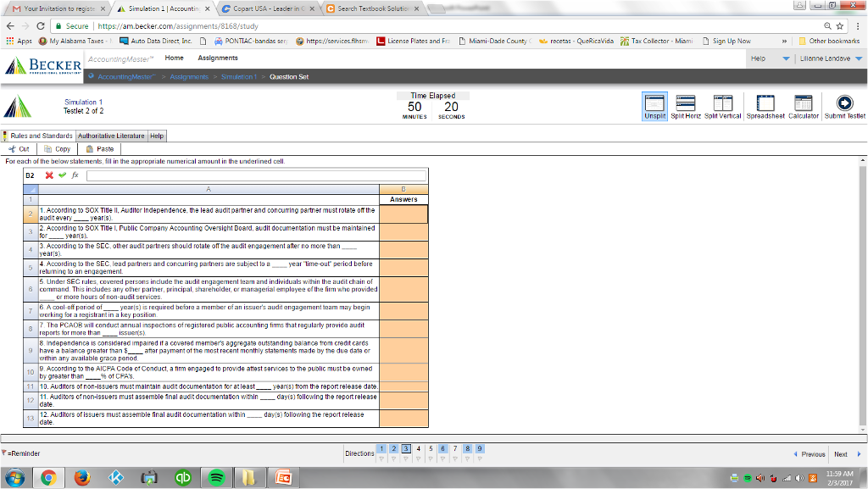
Task: Toggle reminder flag under question 5
Action: (x=431, y=458)
